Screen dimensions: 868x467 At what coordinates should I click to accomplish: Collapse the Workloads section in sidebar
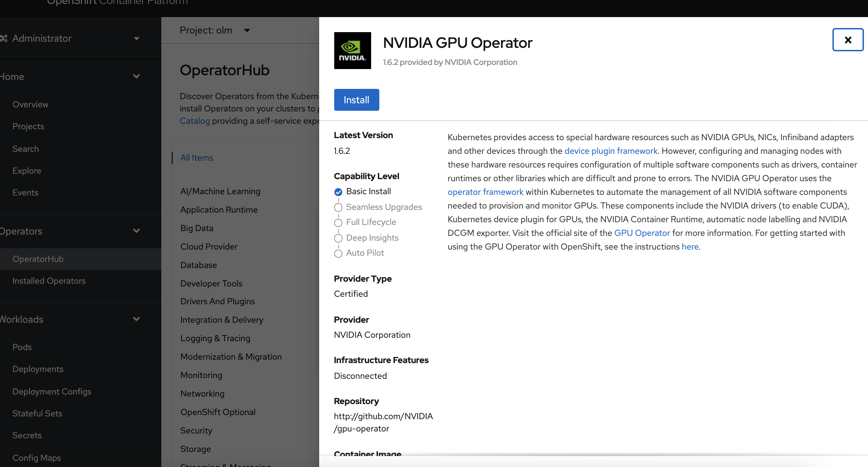point(136,319)
